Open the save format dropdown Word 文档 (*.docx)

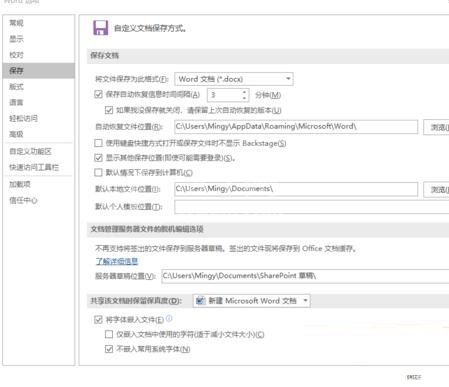pos(234,79)
